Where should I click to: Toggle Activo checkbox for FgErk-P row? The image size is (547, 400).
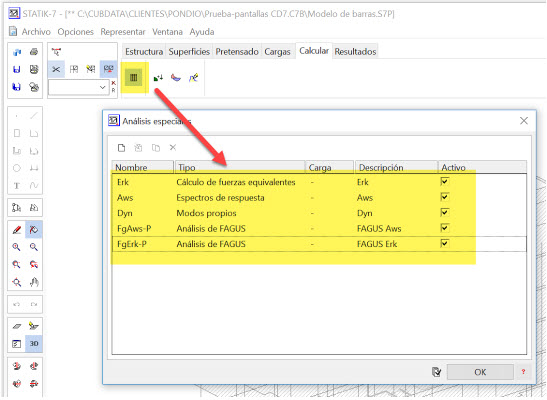tap(444, 243)
